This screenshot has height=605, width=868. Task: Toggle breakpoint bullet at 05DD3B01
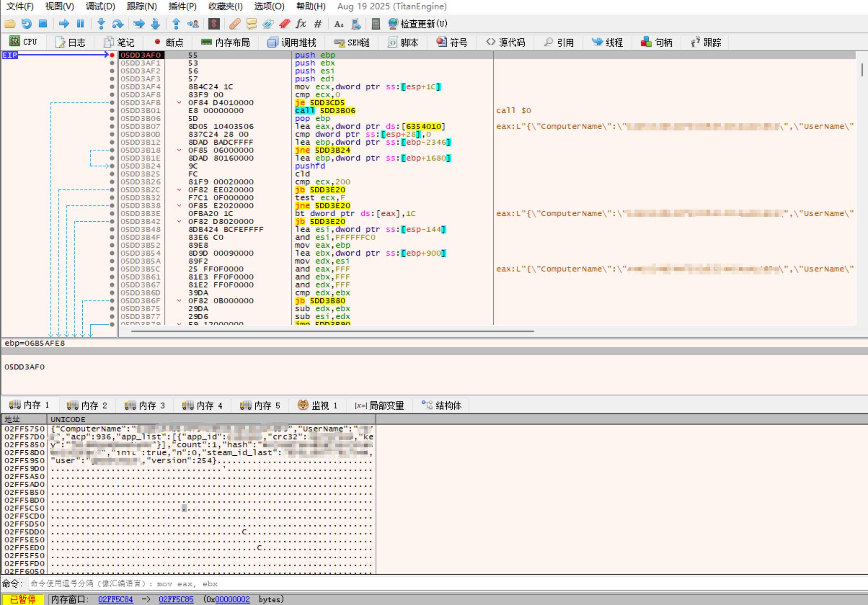[x=112, y=110]
